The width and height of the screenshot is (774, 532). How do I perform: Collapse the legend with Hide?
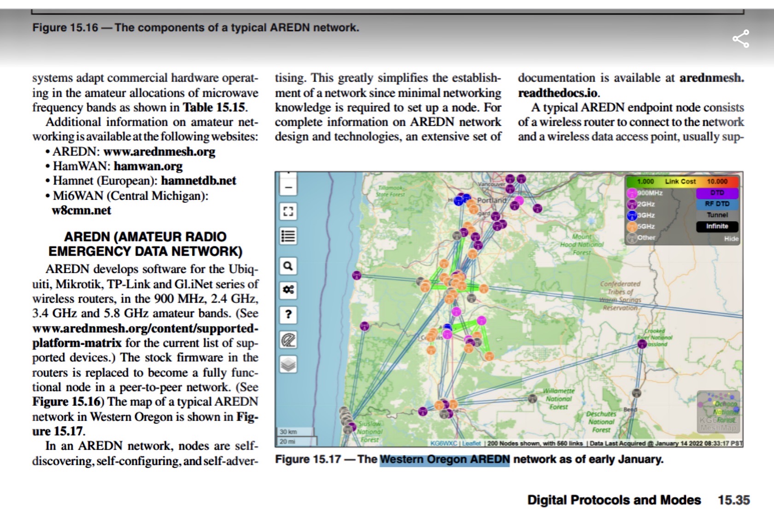coord(731,239)
